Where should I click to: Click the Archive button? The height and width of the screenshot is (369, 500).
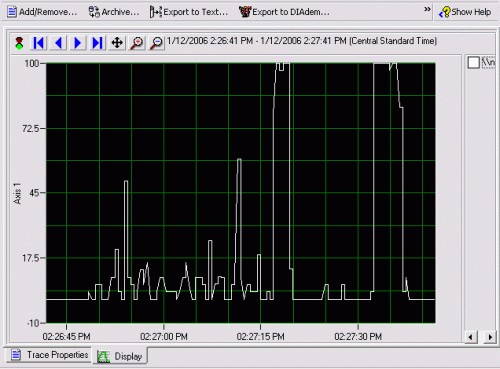[114, 12]
